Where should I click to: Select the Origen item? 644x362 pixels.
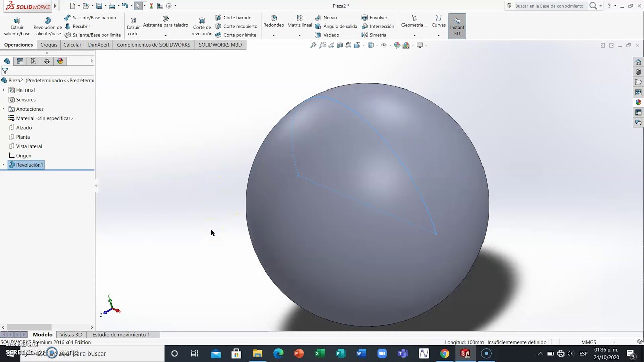point(20,156)
